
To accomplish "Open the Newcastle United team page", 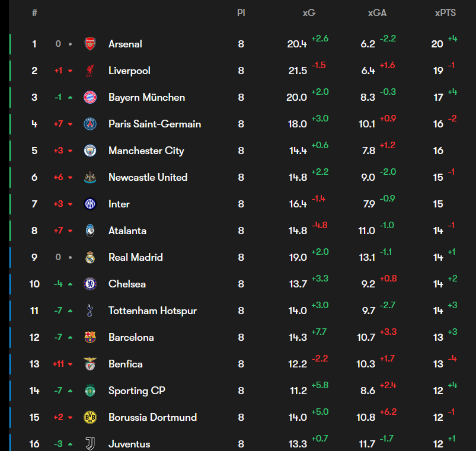I will click(x=148, y=177).
